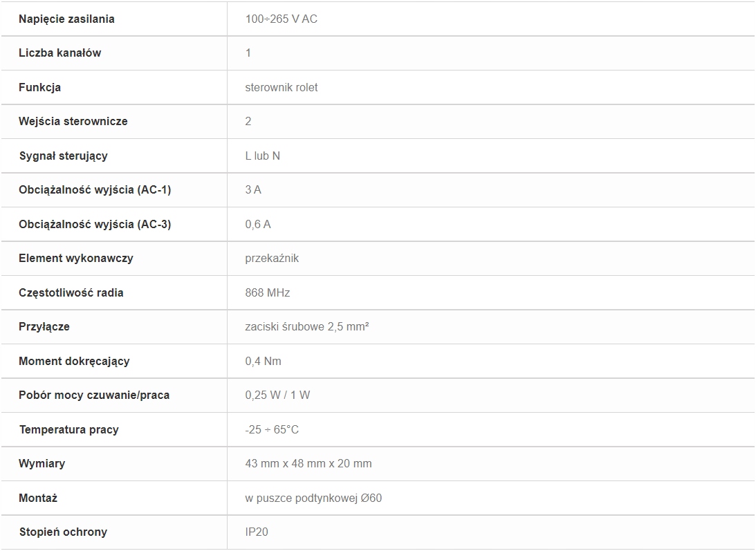Select the "IP20" protection rating value
This screenshot has width=756, height=551.
tap(256, 532)
